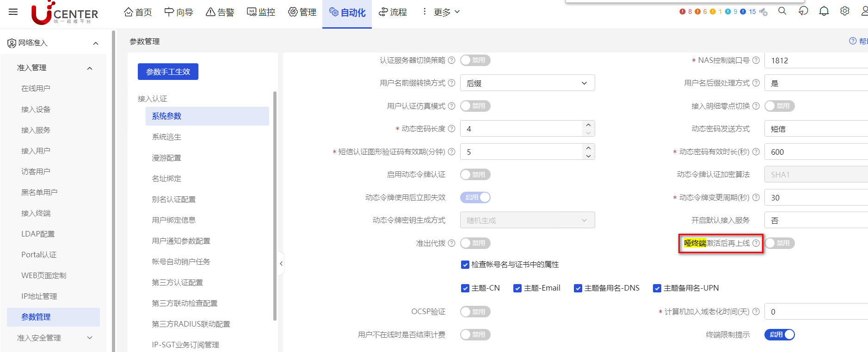
Task: Open the 流程 navigation tab
Action: tap(393, 12)
